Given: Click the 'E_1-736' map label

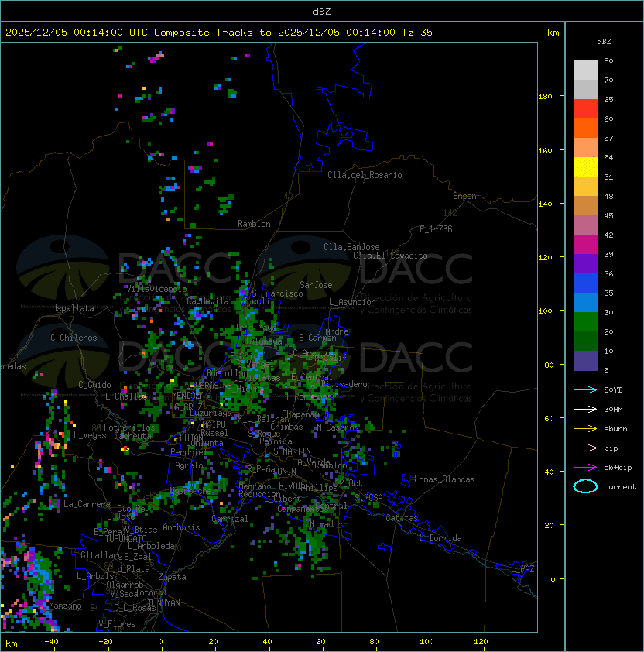Looking at the screenshot, I should (x=436, y=229).
